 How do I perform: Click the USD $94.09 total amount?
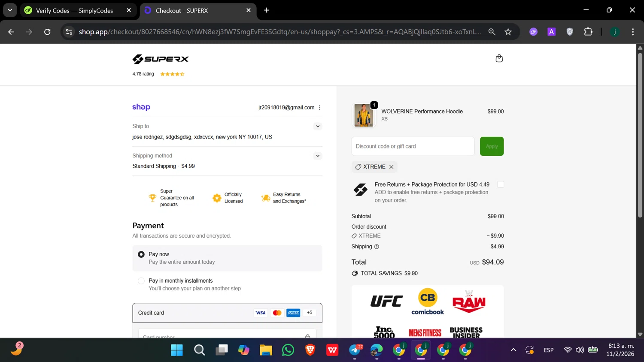[x=487, y=262]
